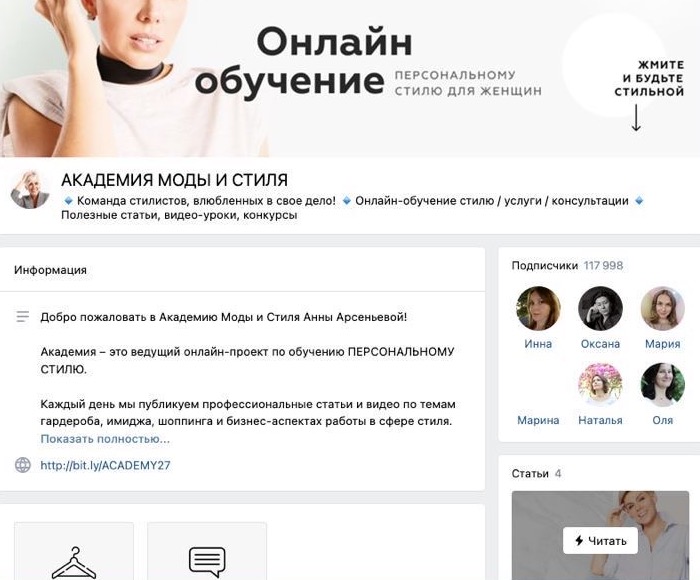Viewport: 700px width, 580px height.
Task: Click the Читать button on the article
Action: pyautogui.click(x=600, y=541)
